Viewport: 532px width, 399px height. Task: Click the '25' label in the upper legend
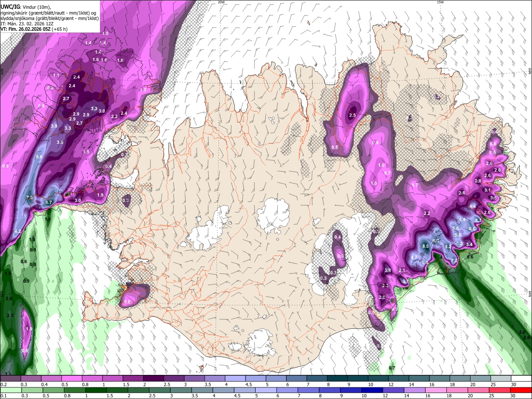click(x=493, y=384)
